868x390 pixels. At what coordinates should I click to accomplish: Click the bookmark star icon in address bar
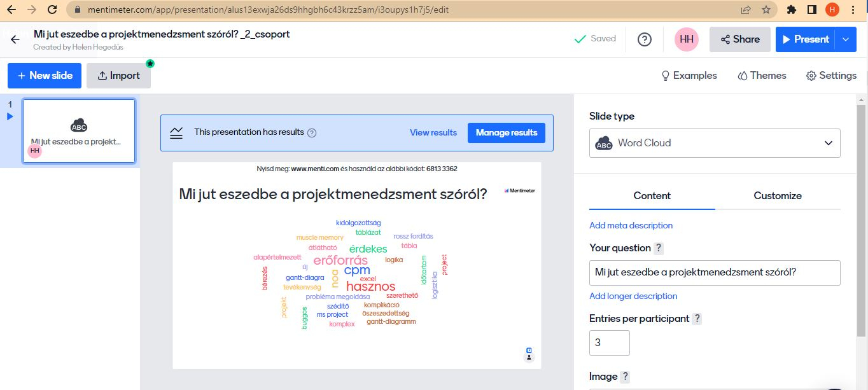click(766, 10)
